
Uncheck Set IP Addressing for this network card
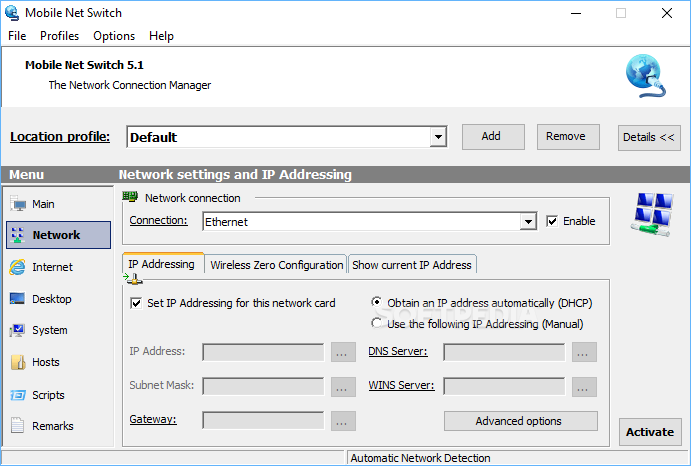(136, 303)
